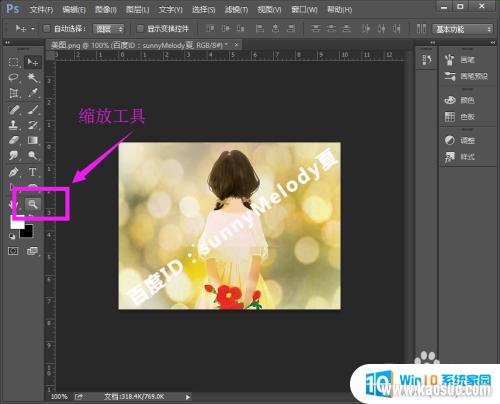Select the Crop tool
The width and height of the screenshot is (500, 404).
(14, 93)
